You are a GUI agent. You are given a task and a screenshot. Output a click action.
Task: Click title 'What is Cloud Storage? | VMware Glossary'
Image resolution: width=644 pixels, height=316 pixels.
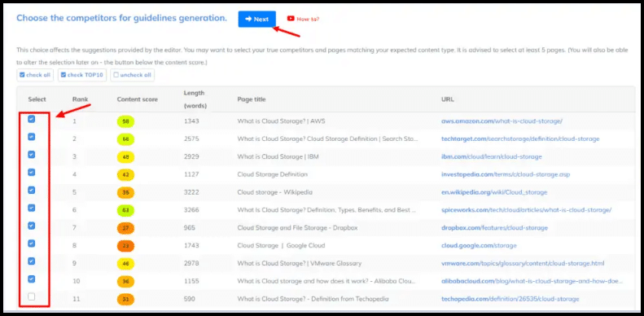tap(300, 263)
